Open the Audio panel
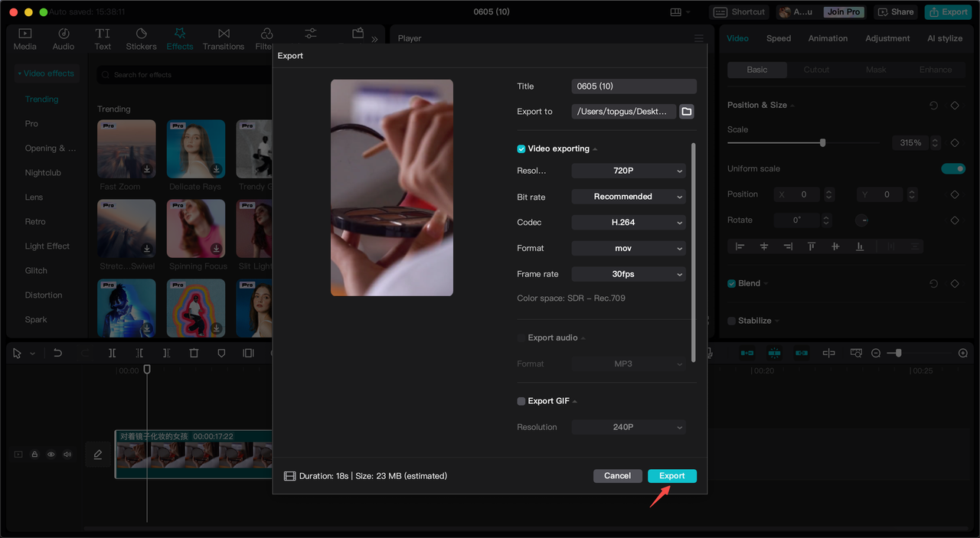The image size is (980, 538). (x=64, y=39)
